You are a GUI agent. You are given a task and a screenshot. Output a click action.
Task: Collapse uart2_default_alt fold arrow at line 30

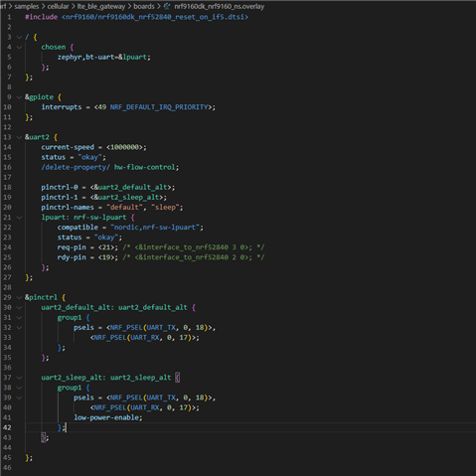tap(19, 307)
